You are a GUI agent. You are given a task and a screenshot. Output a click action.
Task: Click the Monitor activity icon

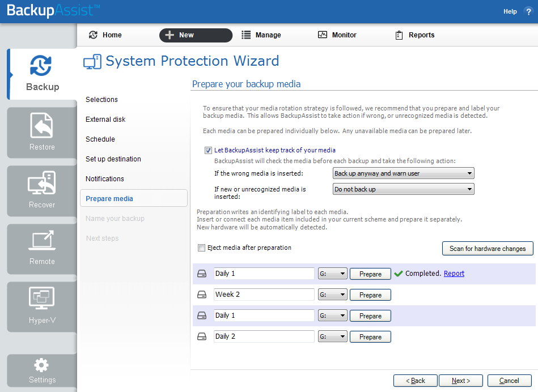click(323, 35)
